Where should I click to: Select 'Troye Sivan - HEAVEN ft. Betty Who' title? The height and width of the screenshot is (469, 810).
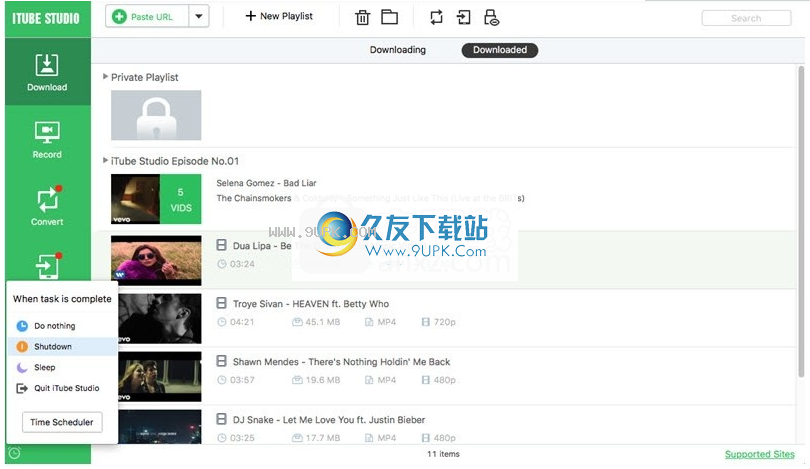(x=310, y=304)
